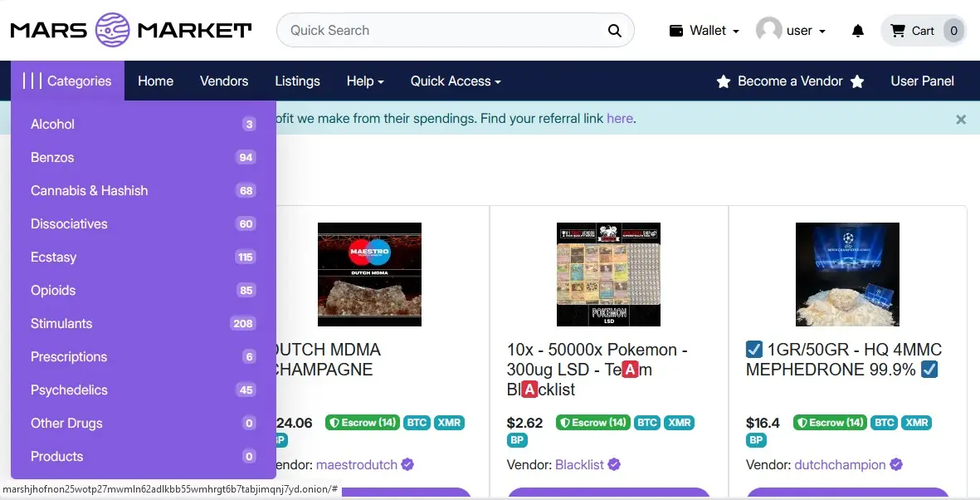This screenshot has width=980, height=500.
Task: Dismiss the referral banner with the X
Action: 960,119
